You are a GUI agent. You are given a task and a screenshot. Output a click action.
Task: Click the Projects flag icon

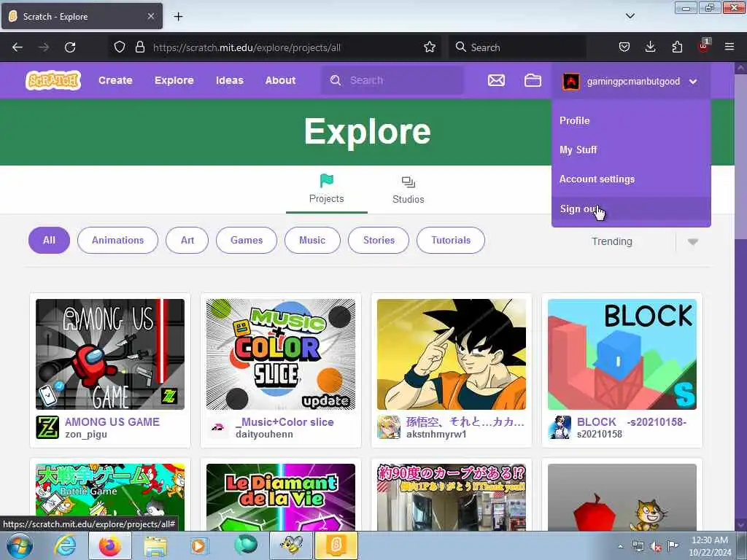click(326, 181)
